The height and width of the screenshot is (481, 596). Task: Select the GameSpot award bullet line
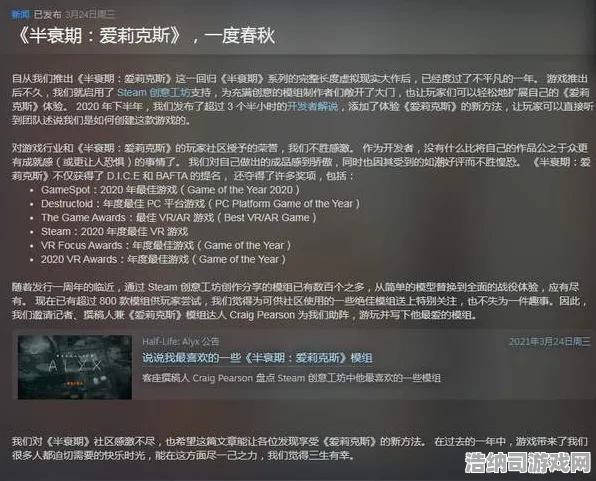click(170, 190)
